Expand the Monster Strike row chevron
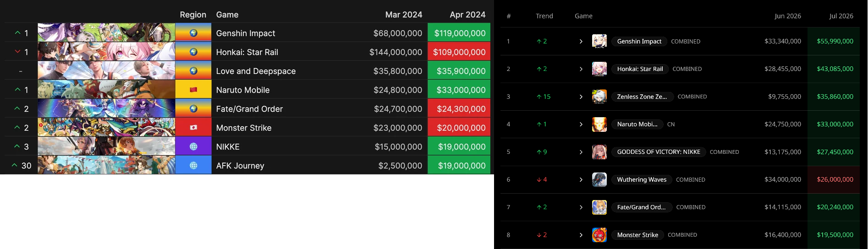 581,235
